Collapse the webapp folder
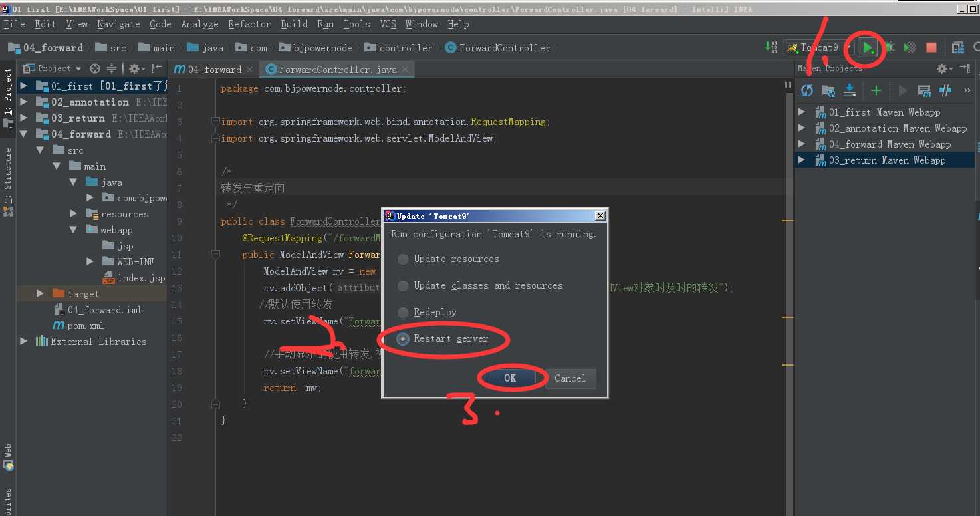Viewport: 980px width, 516px height. click(x=74, y=230)
